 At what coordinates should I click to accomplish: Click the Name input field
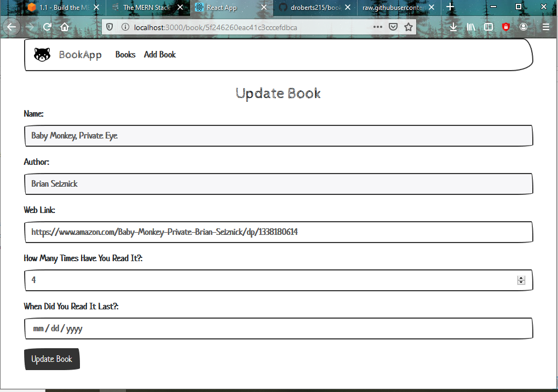click(x=279, y=136)
